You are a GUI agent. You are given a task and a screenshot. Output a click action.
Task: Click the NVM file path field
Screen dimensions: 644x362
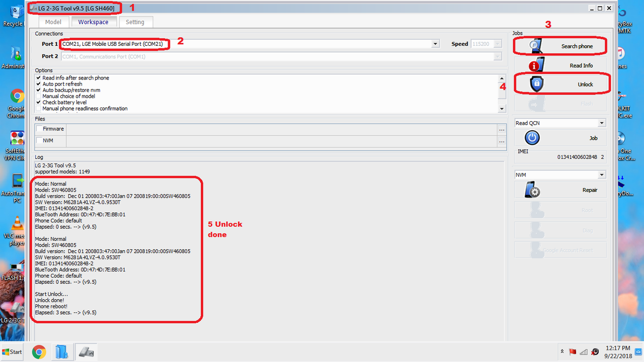coord(282,142)
